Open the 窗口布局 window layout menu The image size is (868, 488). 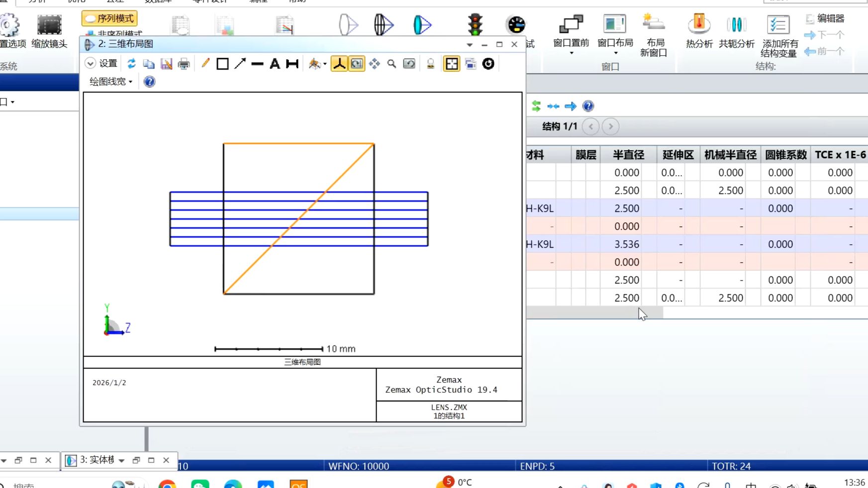(615, 35)
